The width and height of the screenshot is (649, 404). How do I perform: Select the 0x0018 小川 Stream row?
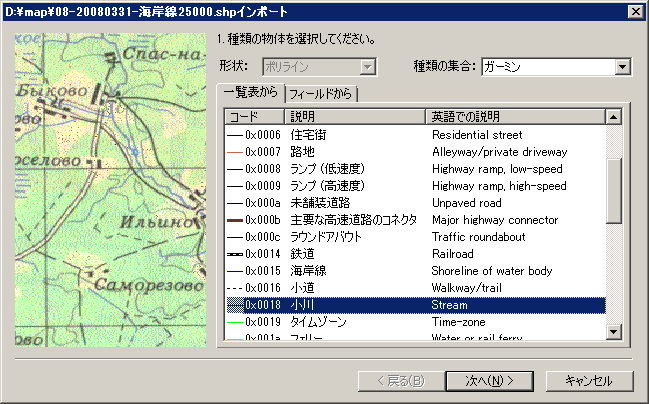[x=416, y=305]
